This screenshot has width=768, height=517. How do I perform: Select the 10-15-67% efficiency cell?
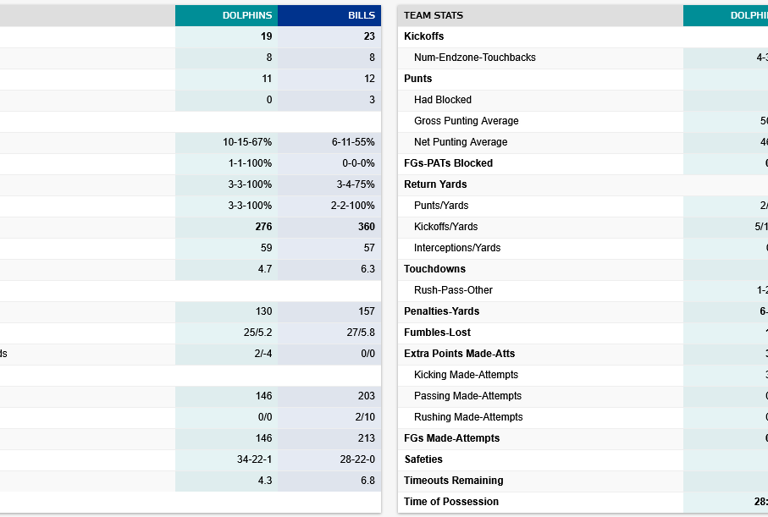pyautogui.click(x=247, y=142)
